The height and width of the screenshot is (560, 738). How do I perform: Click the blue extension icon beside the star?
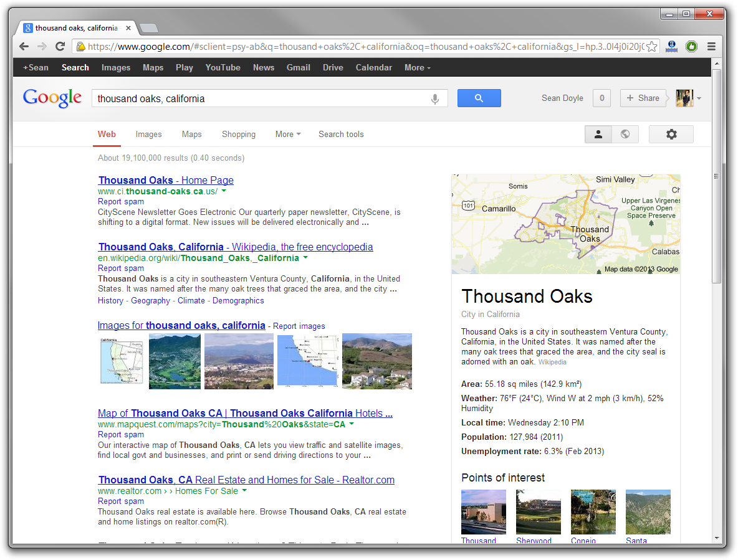[x=672, y=46]
